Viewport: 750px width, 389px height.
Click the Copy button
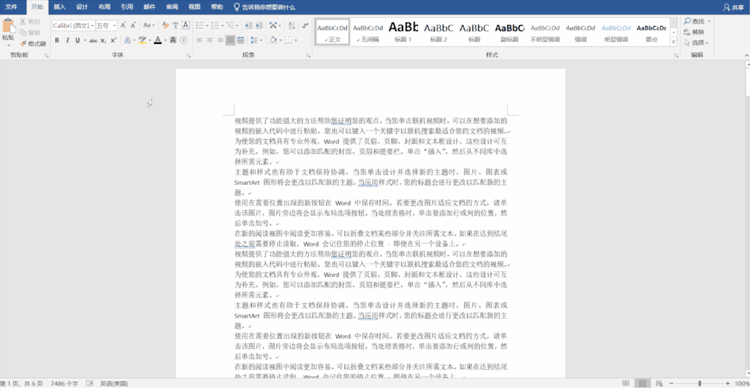click(30, 33)
